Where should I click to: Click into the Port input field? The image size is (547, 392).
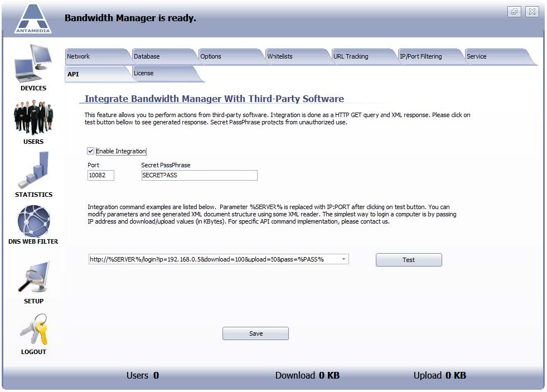click(x=100, y=175)
